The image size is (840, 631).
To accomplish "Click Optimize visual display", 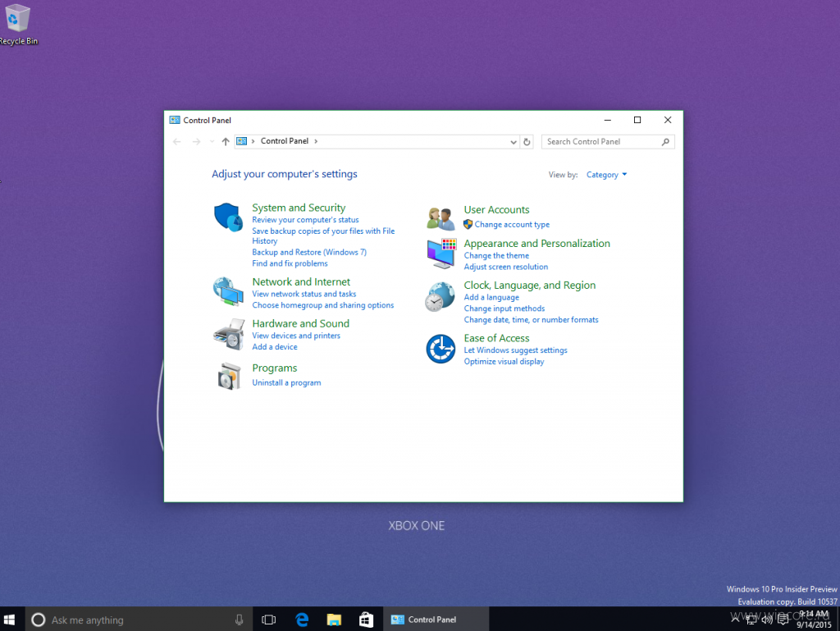I will (x=504, y=362).
